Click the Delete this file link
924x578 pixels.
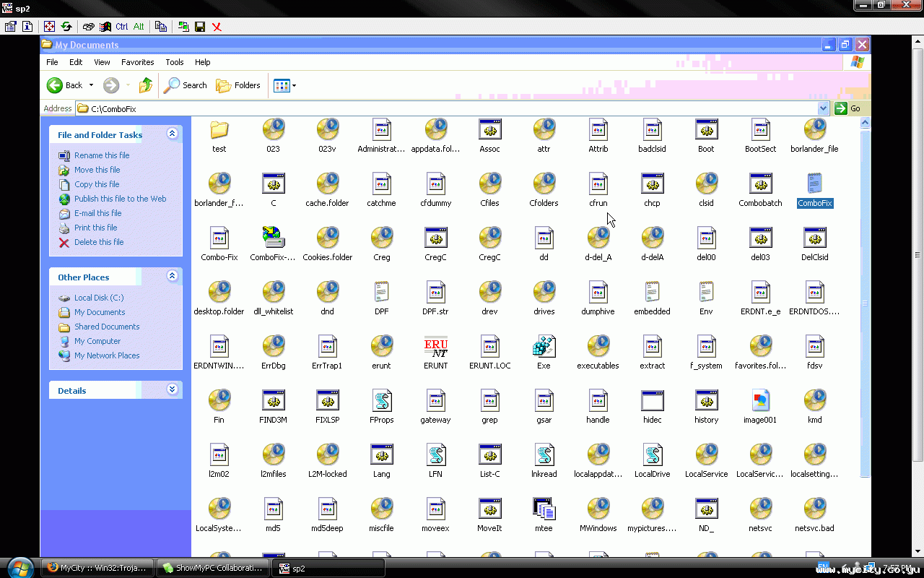98,242
